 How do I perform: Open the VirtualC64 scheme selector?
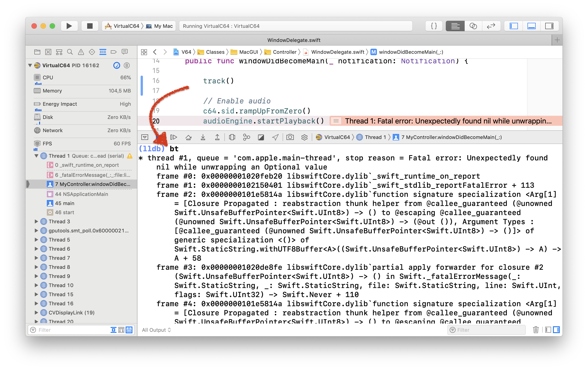122,26
